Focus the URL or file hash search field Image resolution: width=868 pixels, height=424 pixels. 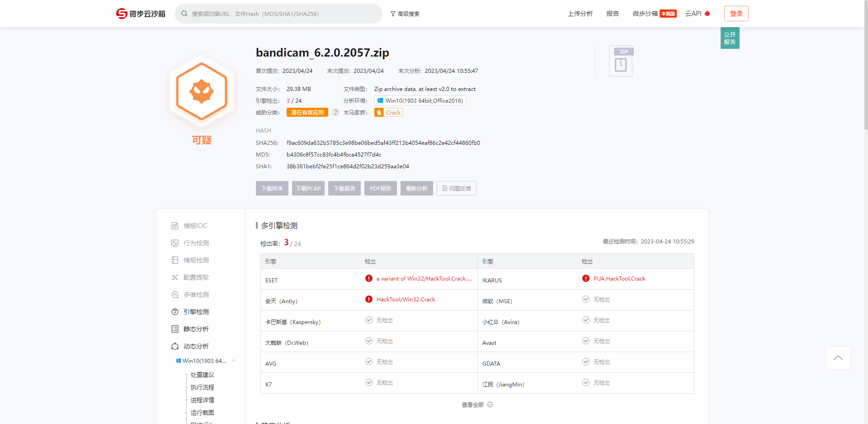278,14
